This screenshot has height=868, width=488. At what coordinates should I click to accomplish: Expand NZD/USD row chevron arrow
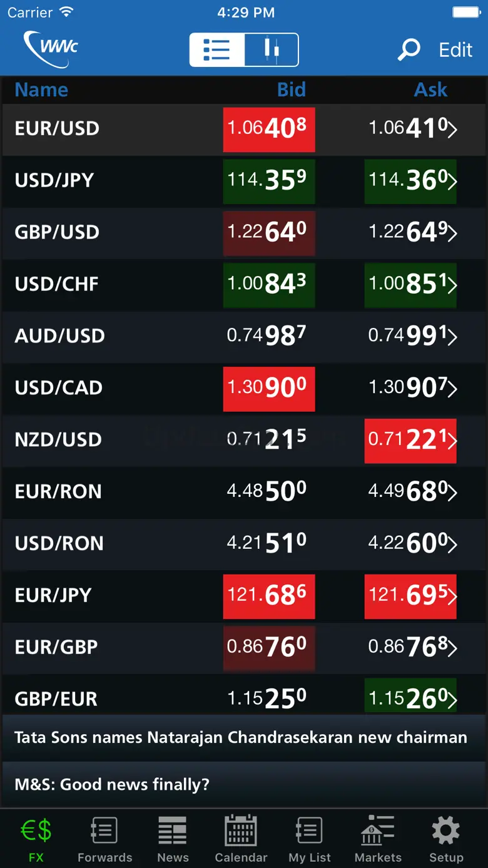452,441
